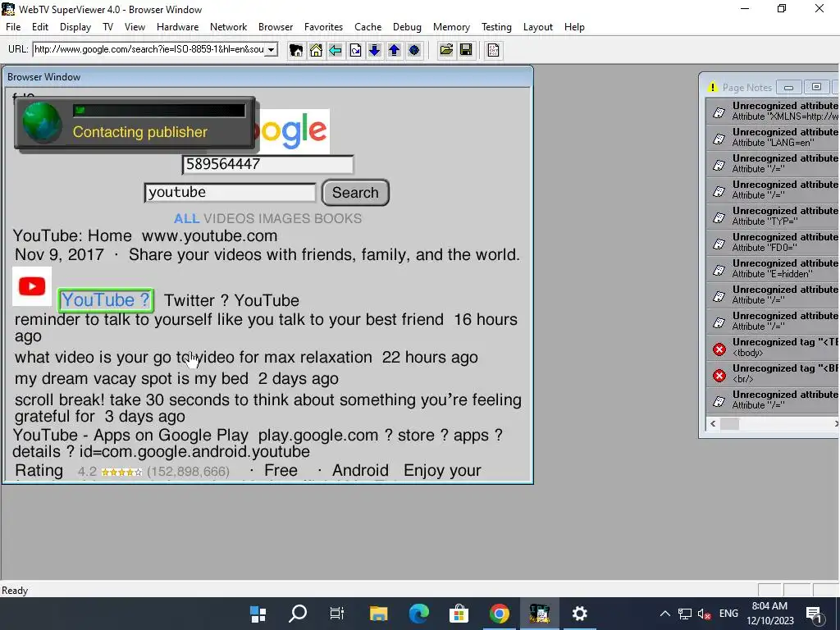The image size is (840, 630).
Task: Open Task View on taskbar
Action: (x=337, y=614)
